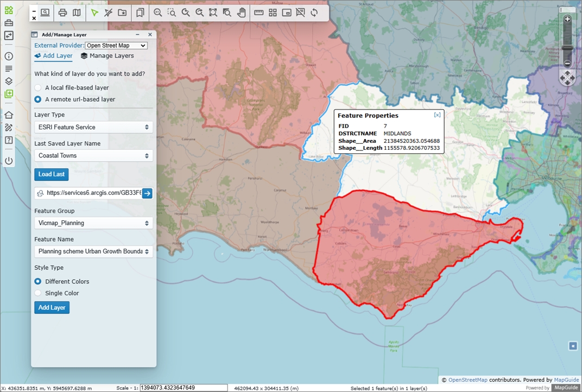Click the home icon in left sidebar

tap(9, 115)
